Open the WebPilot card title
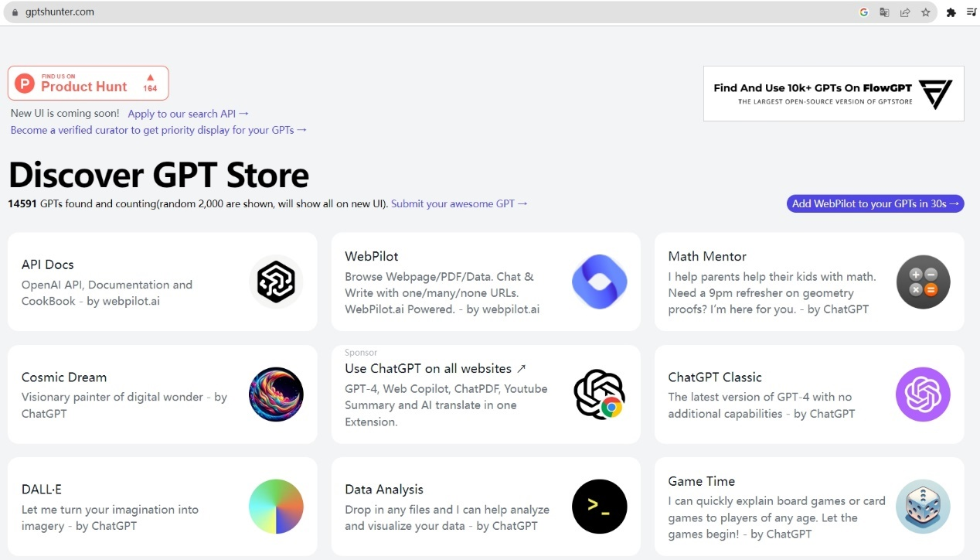Image resolution: width=980 pixels, height=560 pixels. tap(372, 256)
